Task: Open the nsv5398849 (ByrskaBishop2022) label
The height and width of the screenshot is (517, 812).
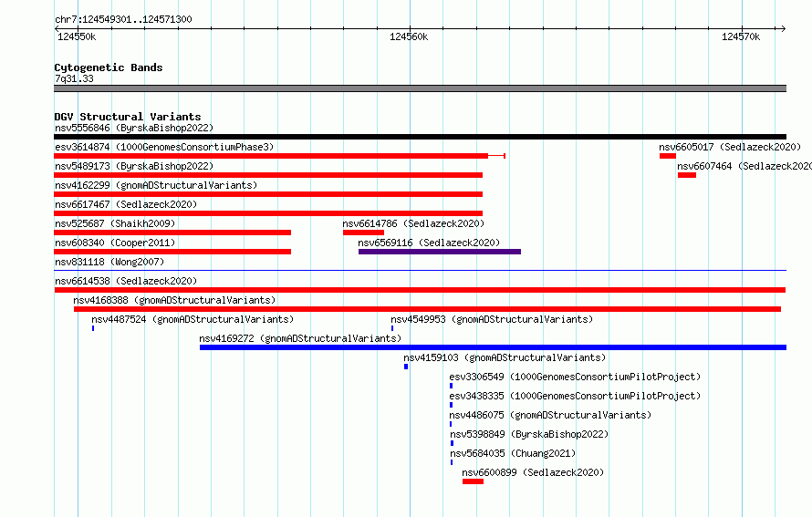Action: [529, 434]
